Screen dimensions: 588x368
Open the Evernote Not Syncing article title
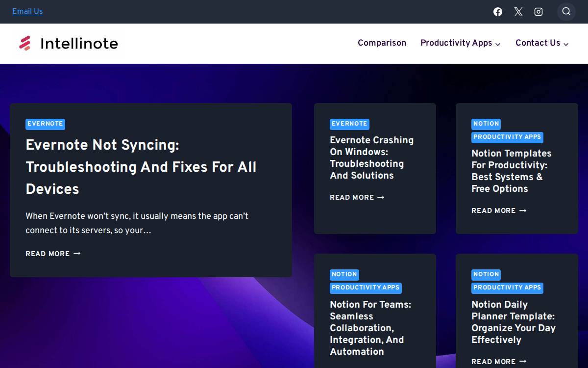141,167
